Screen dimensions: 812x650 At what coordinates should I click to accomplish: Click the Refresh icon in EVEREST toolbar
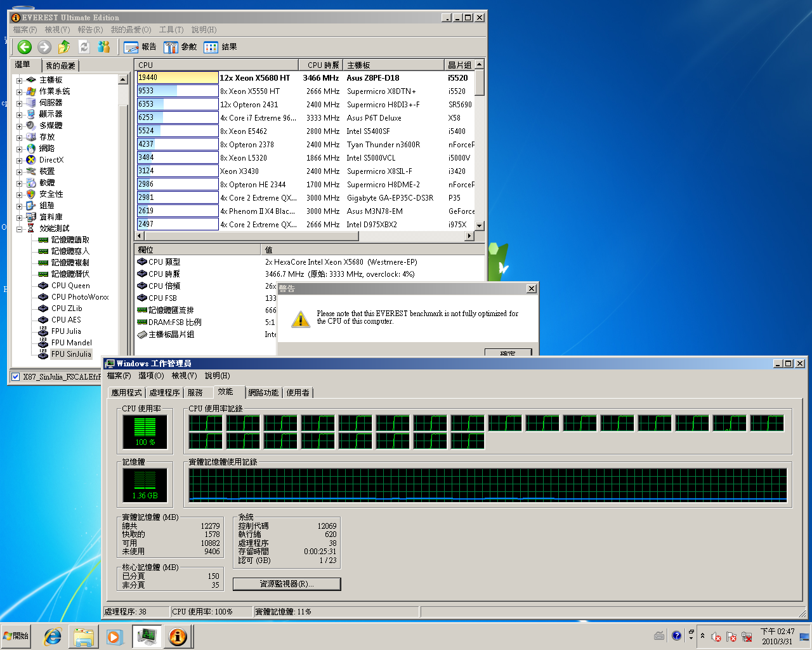(x=84, y=46)
